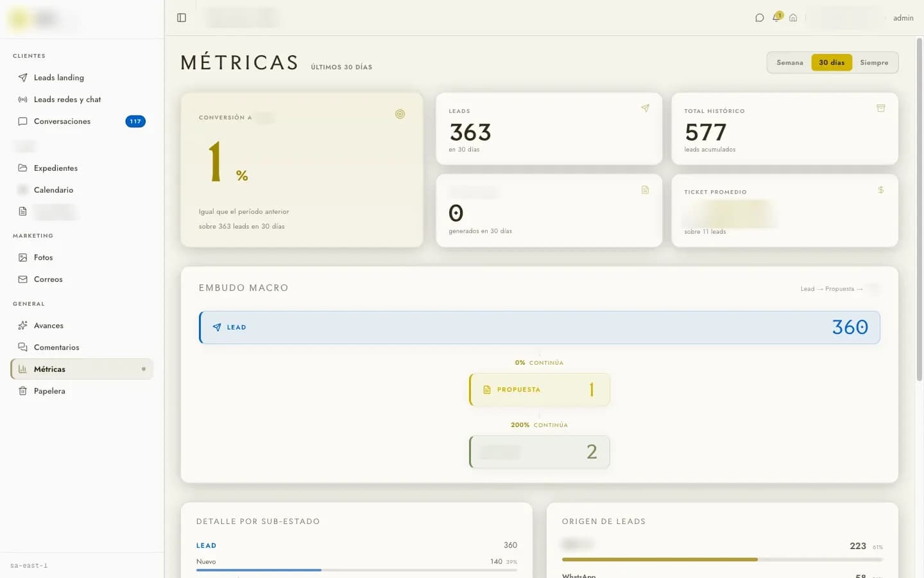
Task: Click the Métricas bar chart icon
Action: [x=22, y=369]
